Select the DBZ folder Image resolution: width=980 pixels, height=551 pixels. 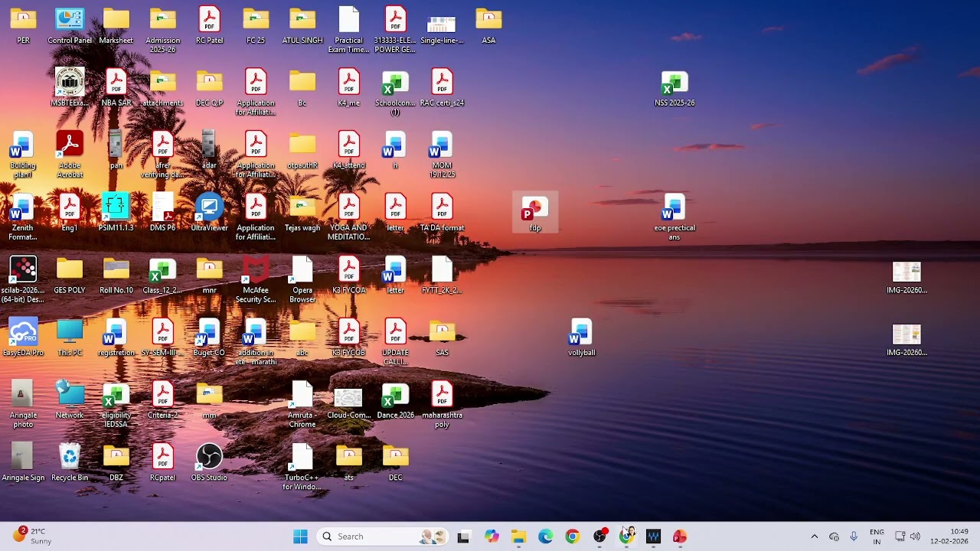(x=116, y=462)
